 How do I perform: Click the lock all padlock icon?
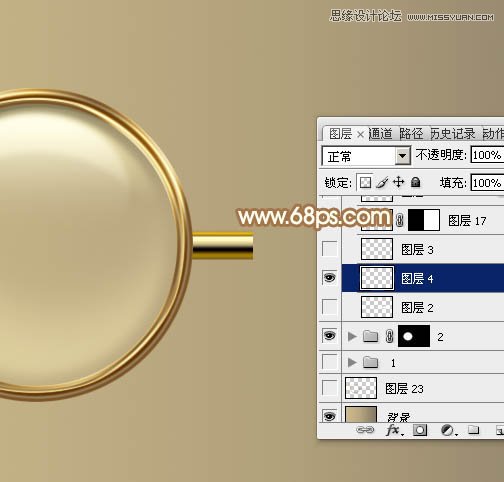[x=415, y=182]
